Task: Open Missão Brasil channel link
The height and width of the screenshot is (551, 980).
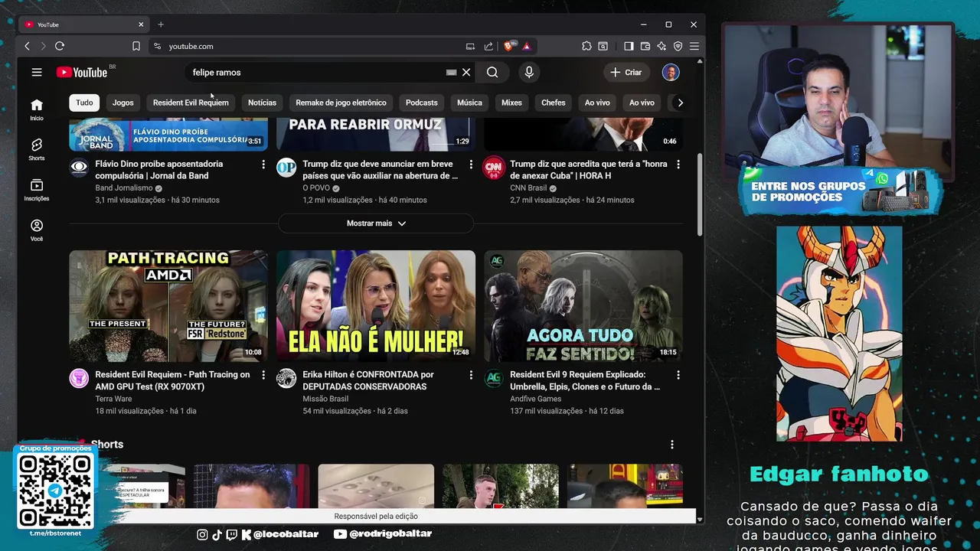Action: pyautogui.click(x=325, y=399)
